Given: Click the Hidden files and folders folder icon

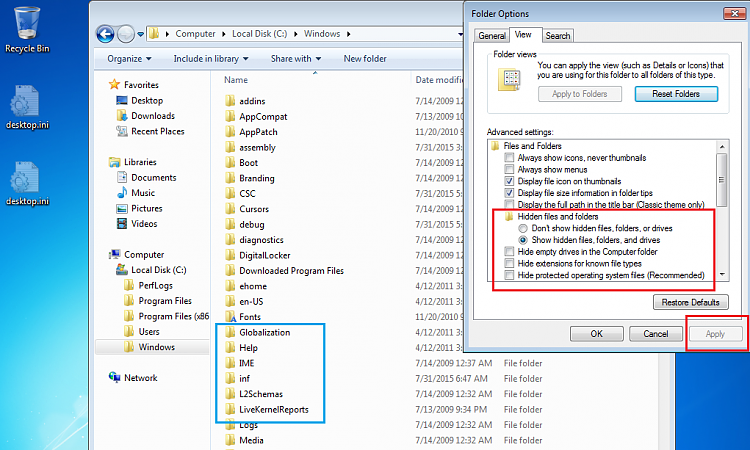Looking at the screenshot, I should [509, 217].
